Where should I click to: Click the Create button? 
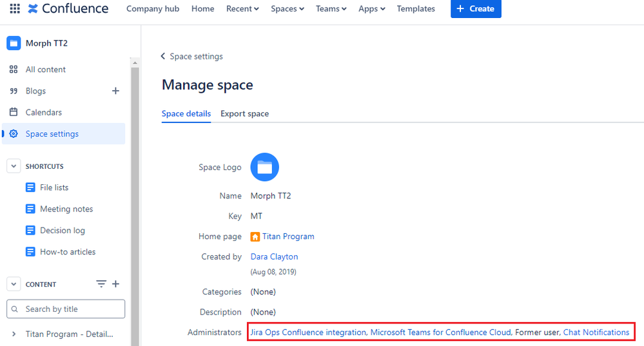[476, 8]
